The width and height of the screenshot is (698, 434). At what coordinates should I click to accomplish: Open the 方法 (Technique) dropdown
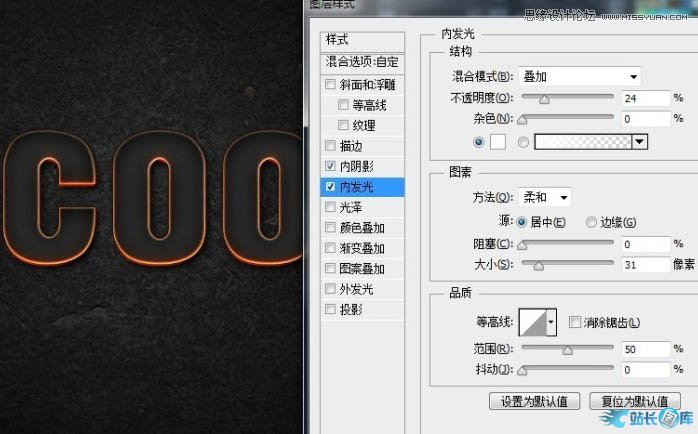click(x=545, y=198)
